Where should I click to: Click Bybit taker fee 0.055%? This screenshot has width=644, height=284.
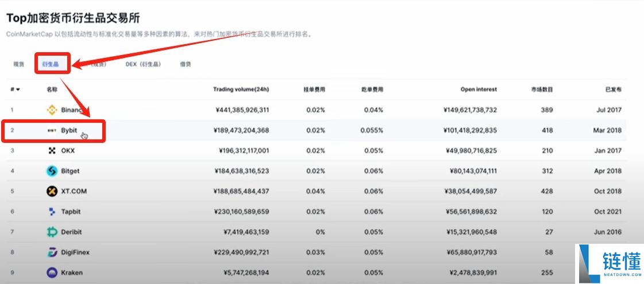[x=372, y=130]
